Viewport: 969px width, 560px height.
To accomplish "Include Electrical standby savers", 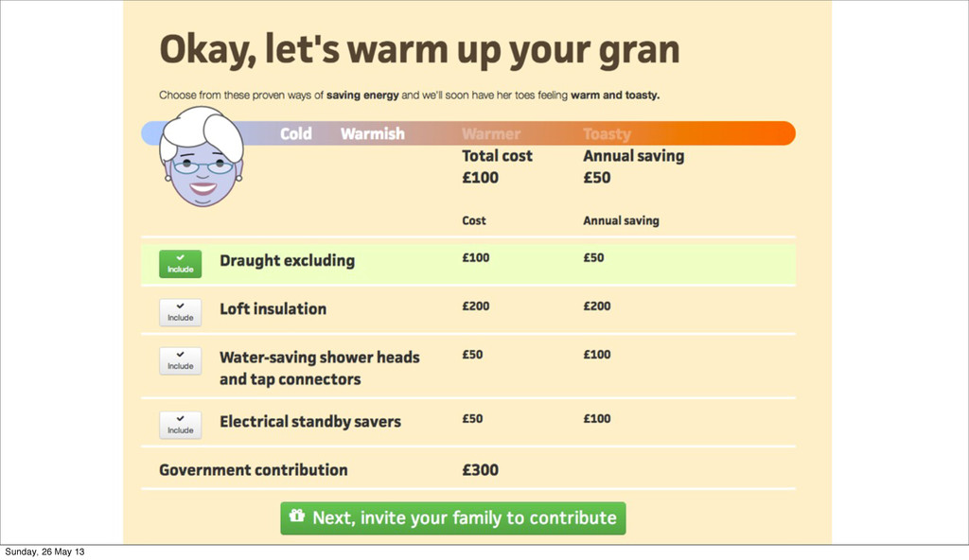I will [180, 425].
